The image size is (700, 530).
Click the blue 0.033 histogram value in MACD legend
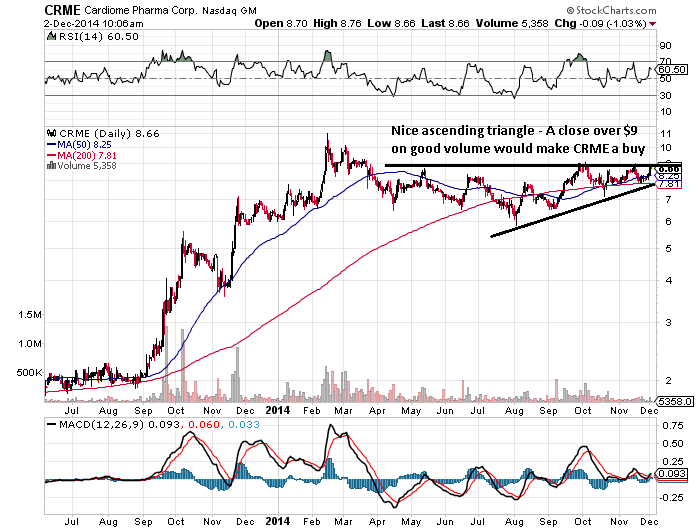[x=243, y=424]
